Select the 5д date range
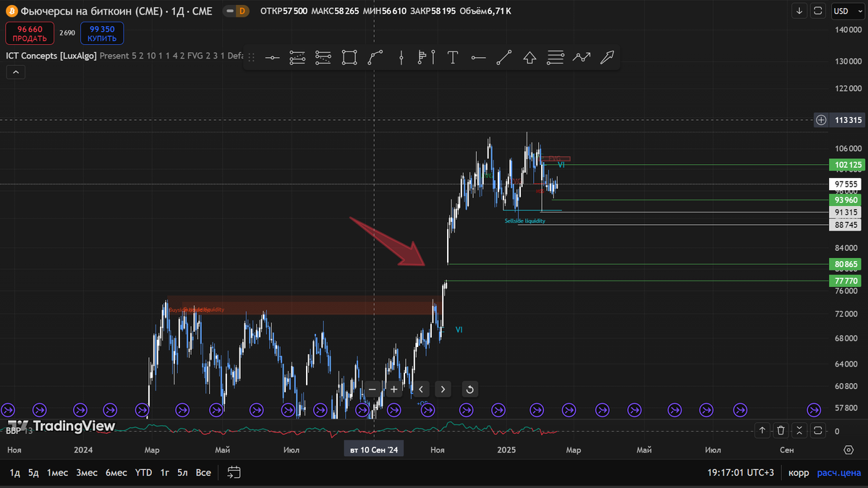868x488 pixels. coord(33,473)
